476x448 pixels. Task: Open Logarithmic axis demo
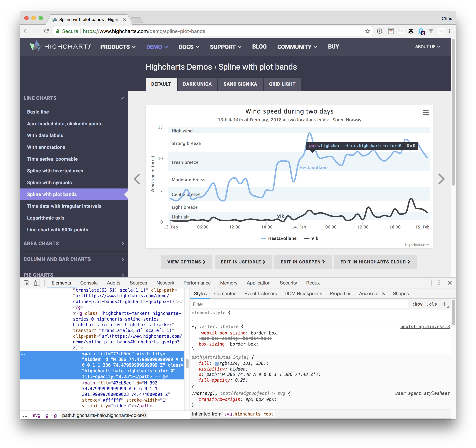tap(46, 218)
